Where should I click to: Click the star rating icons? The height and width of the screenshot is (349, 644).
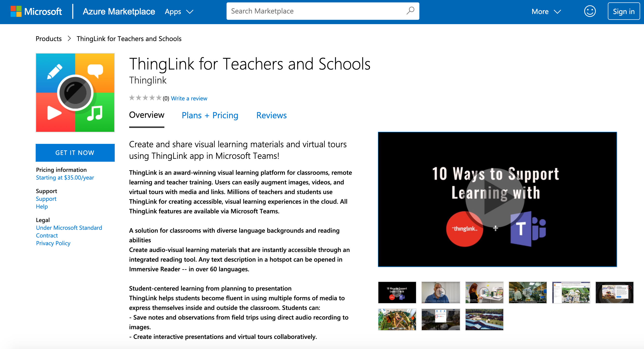[145, 98]
